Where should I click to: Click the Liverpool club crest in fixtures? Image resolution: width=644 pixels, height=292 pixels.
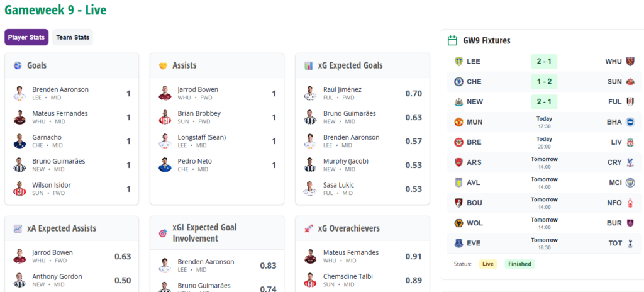[630, 142]
